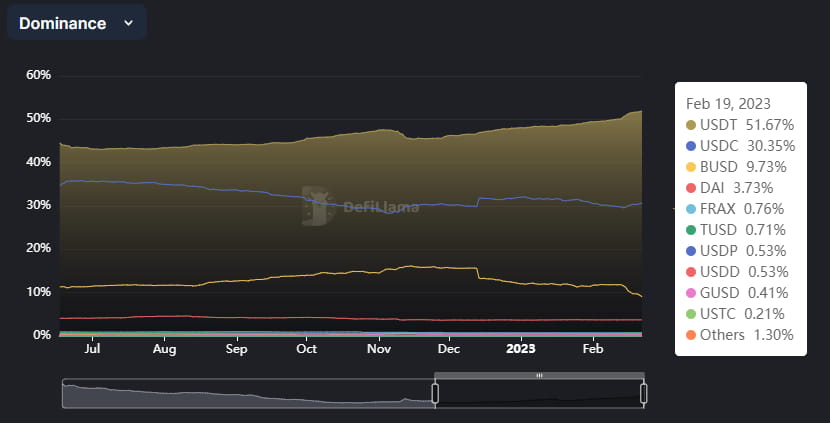The image size is (830, 423).
Task: Grab the right handle of range slider
Action: click(644, 394)
